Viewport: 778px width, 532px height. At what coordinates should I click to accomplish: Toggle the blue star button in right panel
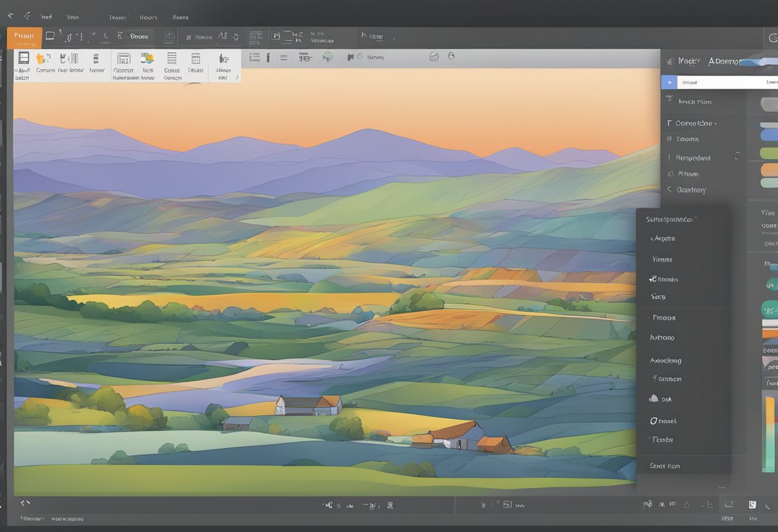point(669,82)
